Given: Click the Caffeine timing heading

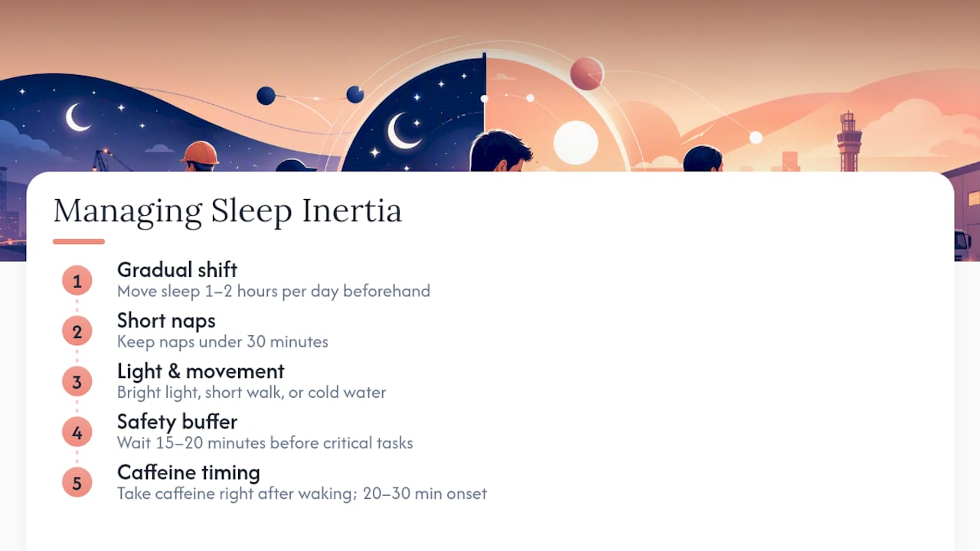Looking at the screenshot, I should (188, 471).
